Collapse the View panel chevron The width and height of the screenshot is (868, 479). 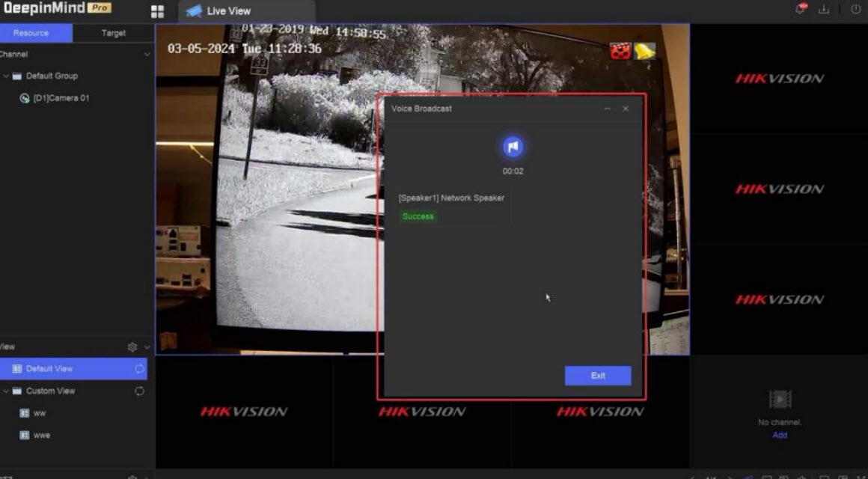pyautogui.click(x=147, y=347)
